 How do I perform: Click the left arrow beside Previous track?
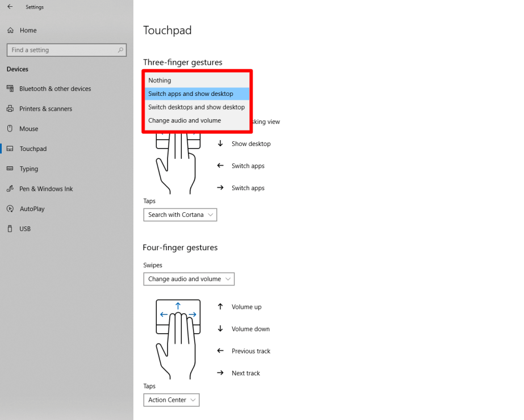(x=220, y=351)
